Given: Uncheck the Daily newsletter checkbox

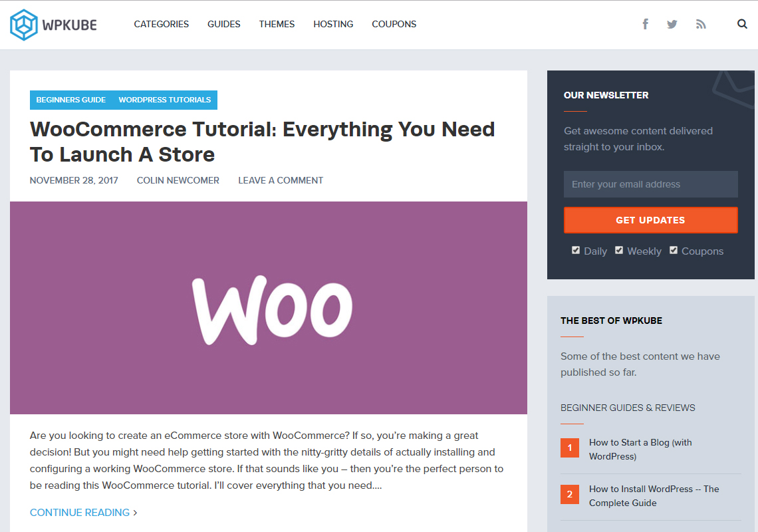Looking at the screenshot, I should tap(576, 250).
